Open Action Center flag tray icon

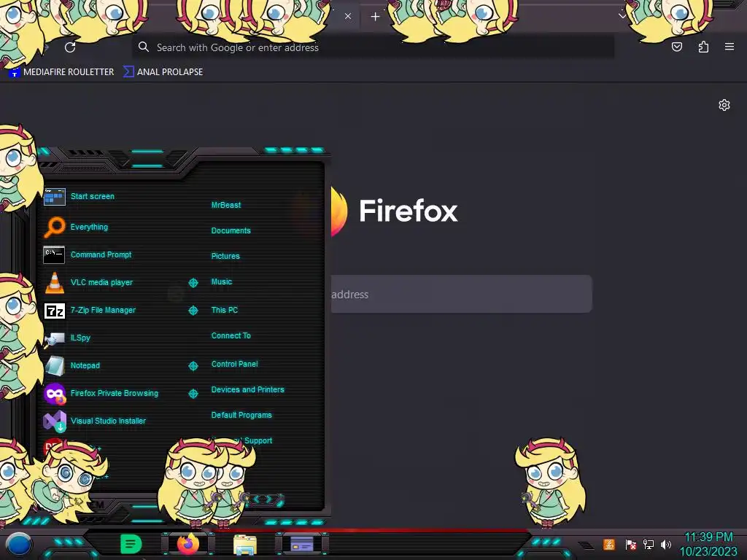click(630, 544)
